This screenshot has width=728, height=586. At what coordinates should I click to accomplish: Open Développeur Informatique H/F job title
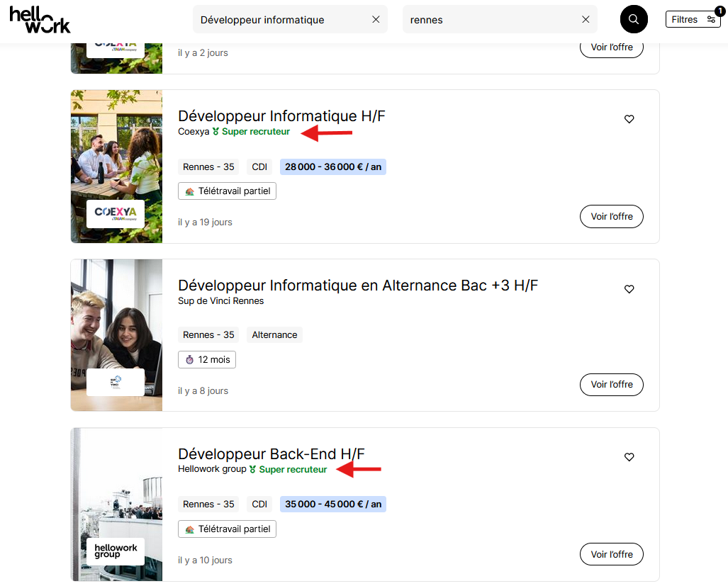click(x=281, y=116)
